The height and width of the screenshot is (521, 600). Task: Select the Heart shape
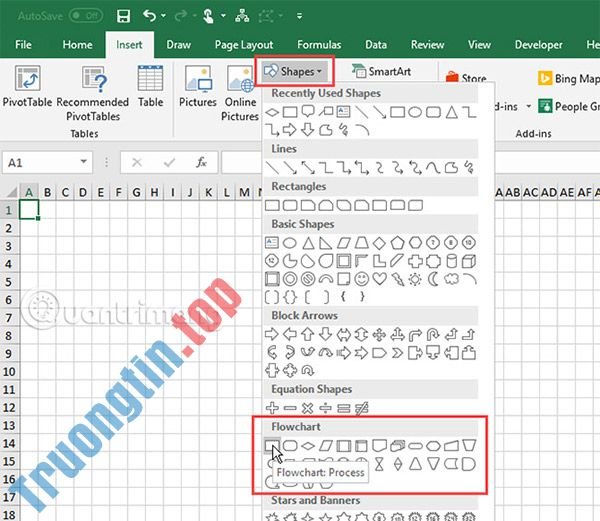click(380, 278)
